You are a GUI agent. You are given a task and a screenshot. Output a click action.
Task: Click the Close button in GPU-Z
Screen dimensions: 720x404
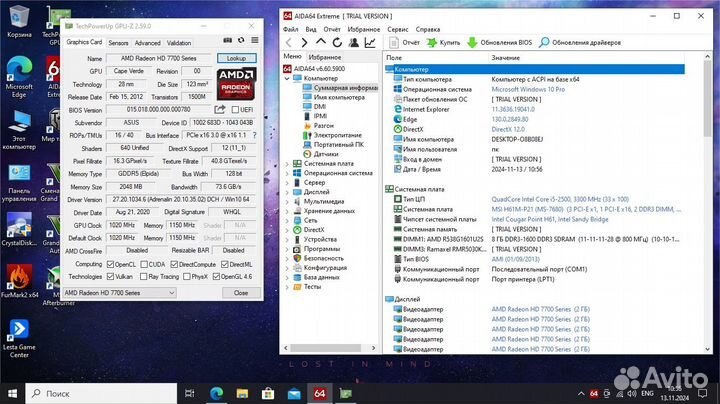(x=241, y=292)
